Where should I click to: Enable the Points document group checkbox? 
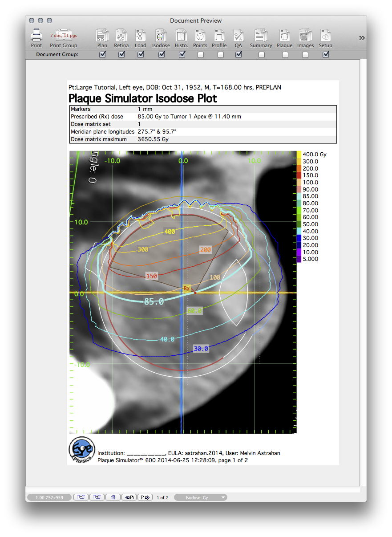click(x=201, y=55)
